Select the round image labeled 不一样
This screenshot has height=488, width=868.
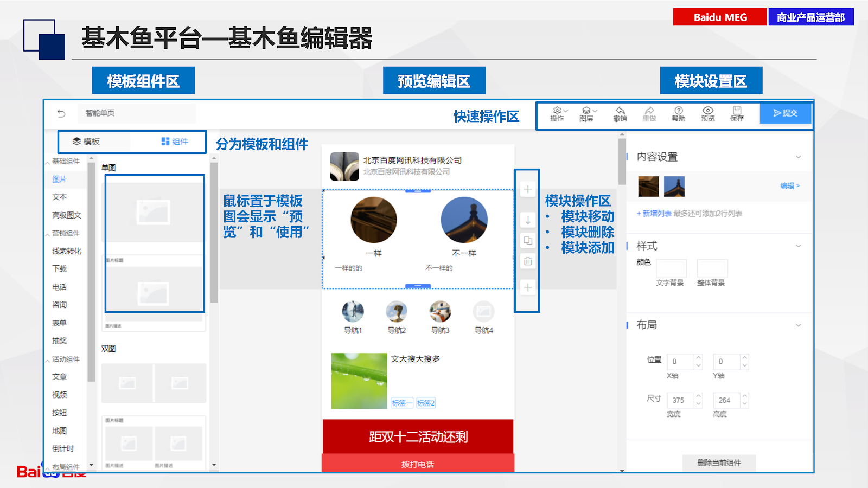click(464, 220)
